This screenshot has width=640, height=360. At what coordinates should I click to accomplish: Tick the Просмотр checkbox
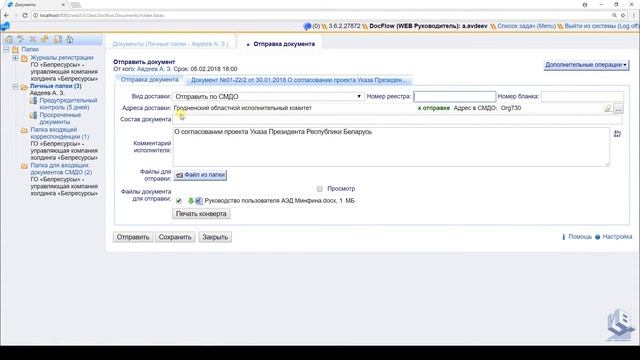point(320,189)
